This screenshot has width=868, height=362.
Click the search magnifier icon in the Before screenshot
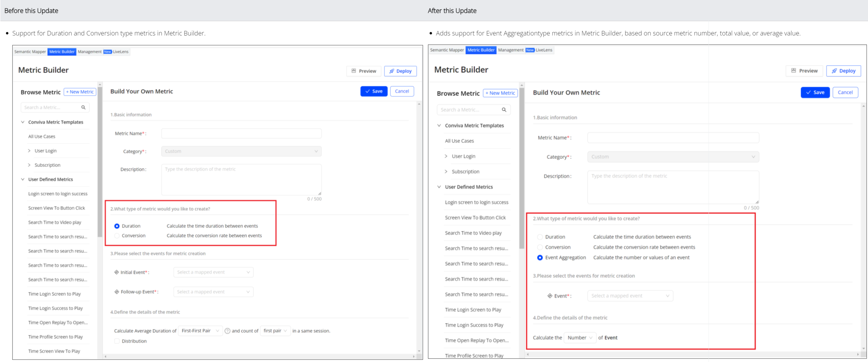tap(83, 107)
